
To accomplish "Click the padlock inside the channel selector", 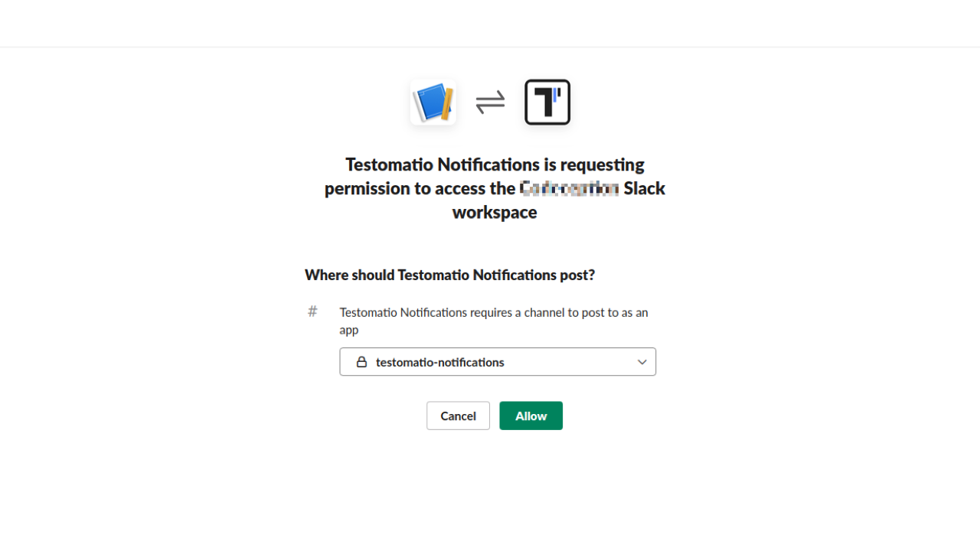I will coord(361,361).
